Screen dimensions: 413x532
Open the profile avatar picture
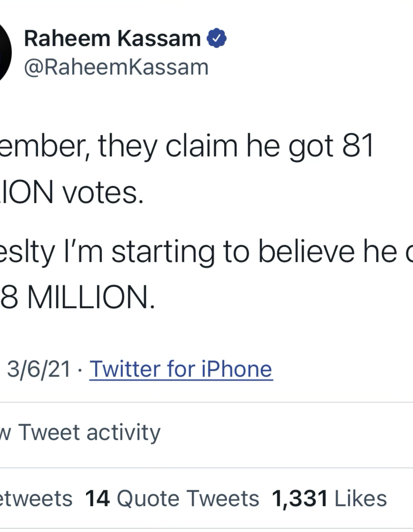tap(4, 53)
